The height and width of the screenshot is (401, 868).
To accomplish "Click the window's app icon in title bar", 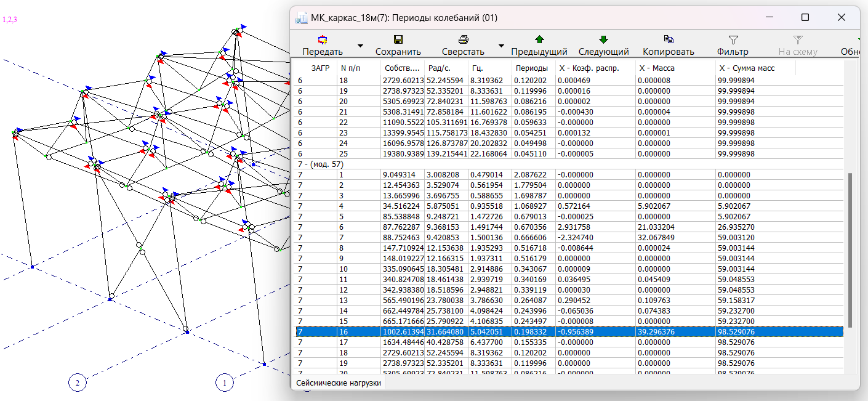I will point(302,18).
